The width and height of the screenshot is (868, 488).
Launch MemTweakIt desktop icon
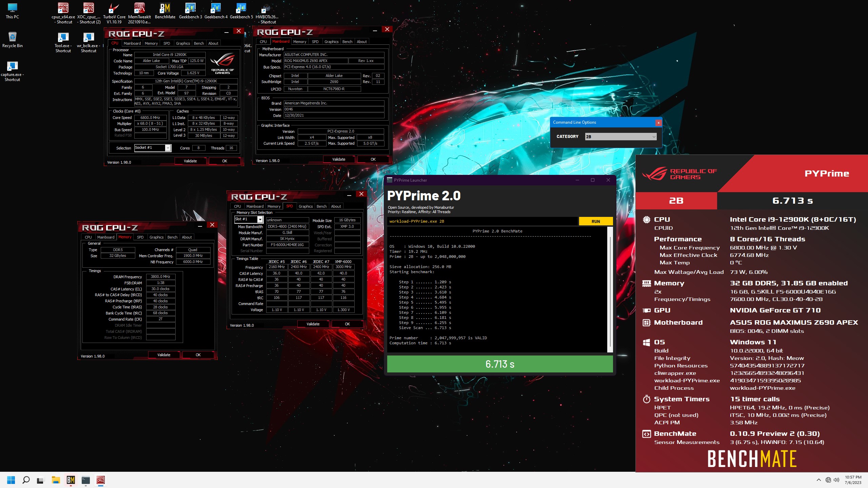[139, 13]
